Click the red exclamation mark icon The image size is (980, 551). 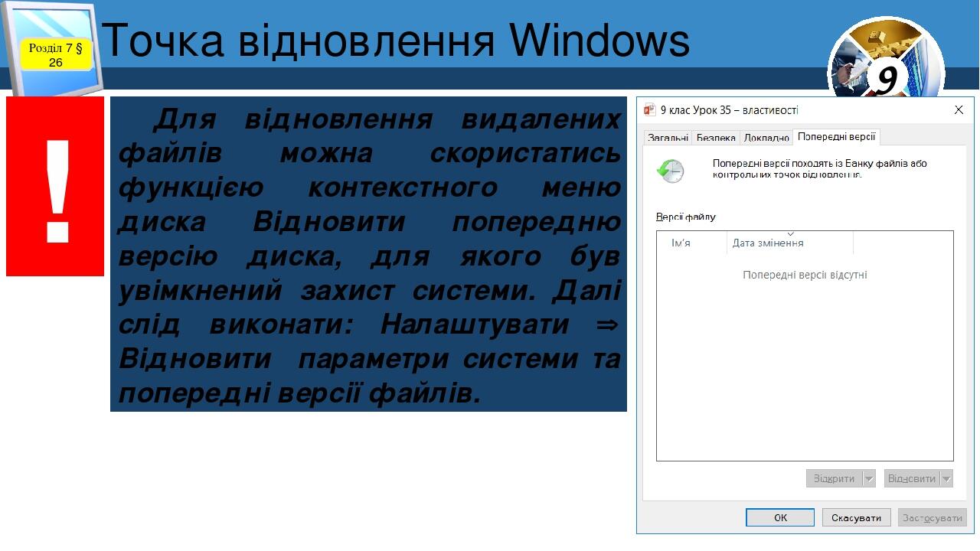coord(55,186)
